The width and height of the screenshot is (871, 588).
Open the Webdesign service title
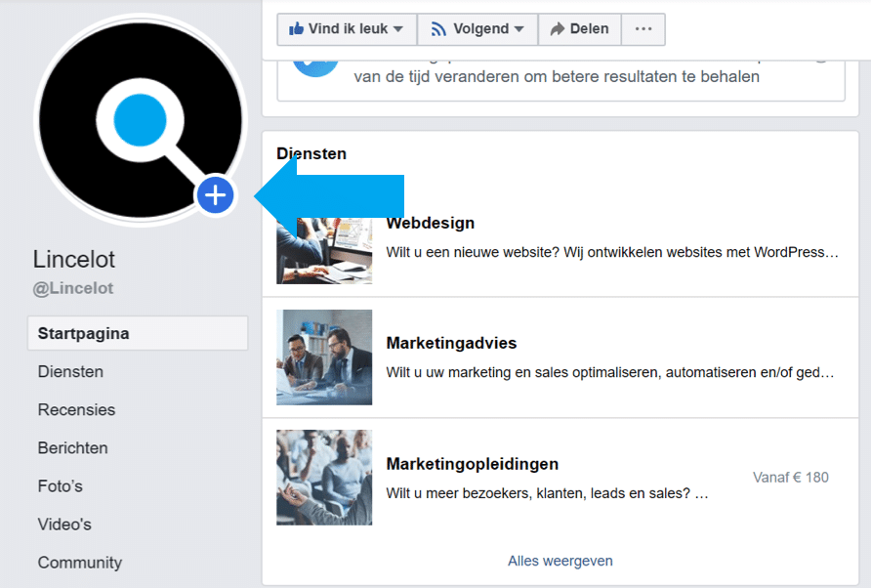click(431, 223)
